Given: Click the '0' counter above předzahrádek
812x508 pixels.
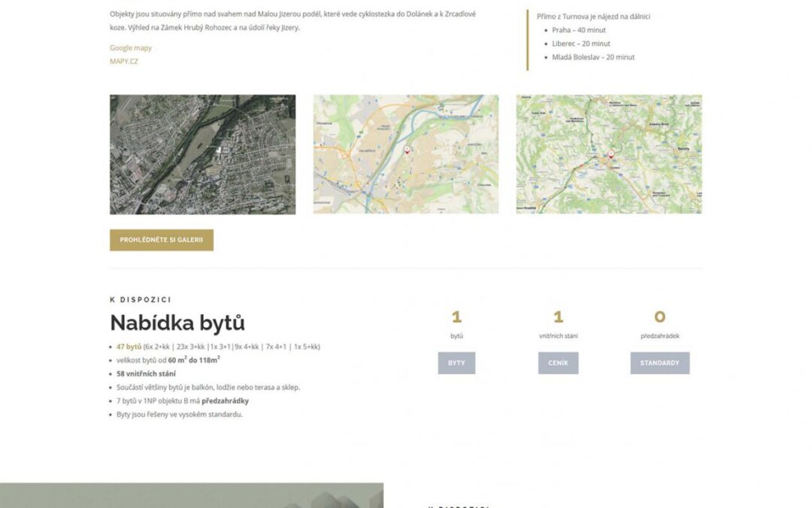Looking at the screenshot, I should tap(660, 317).
